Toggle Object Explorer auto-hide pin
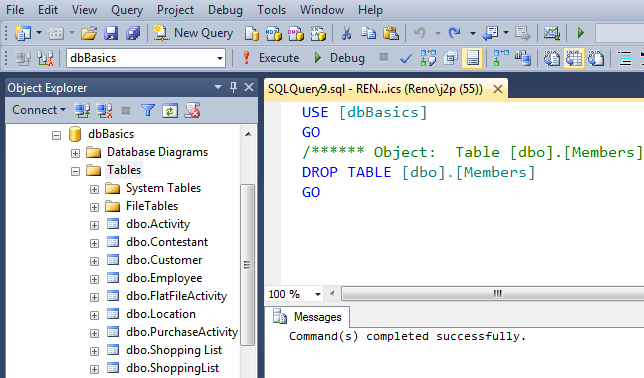This screenshot has height=378, width=644. [233, 87]
